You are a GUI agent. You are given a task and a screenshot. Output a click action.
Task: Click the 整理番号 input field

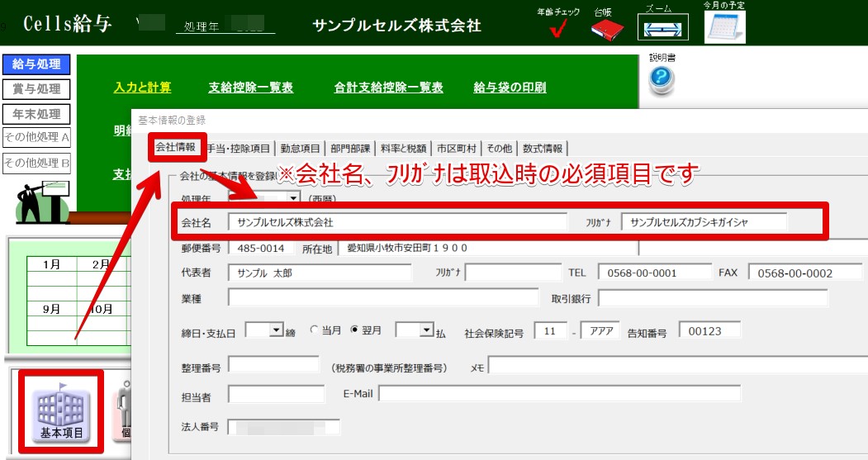[x=273, y=365]
